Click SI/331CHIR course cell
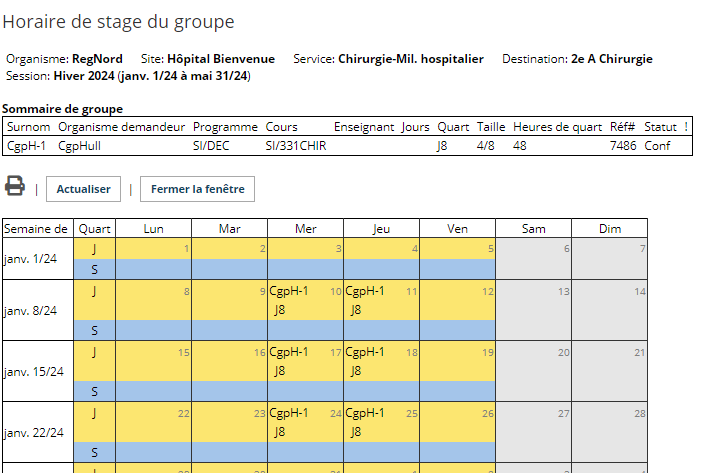This screenshot has width=720, height=473. [296, 146]
